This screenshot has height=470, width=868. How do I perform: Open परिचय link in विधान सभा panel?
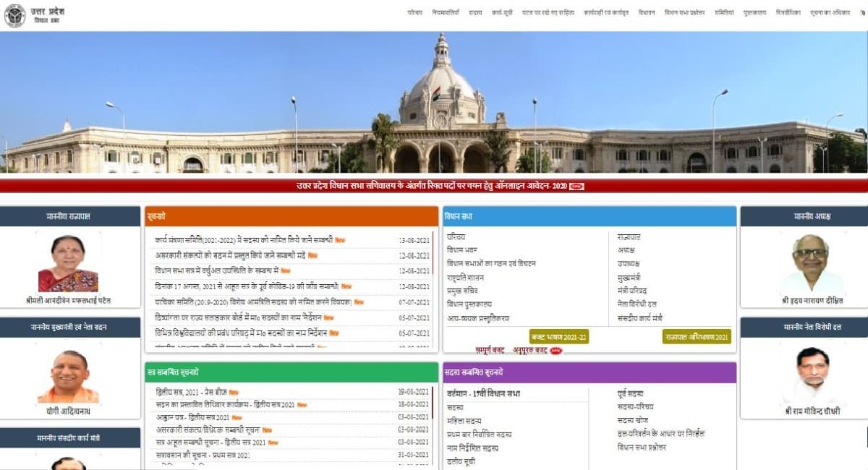[x=456, y=236]
